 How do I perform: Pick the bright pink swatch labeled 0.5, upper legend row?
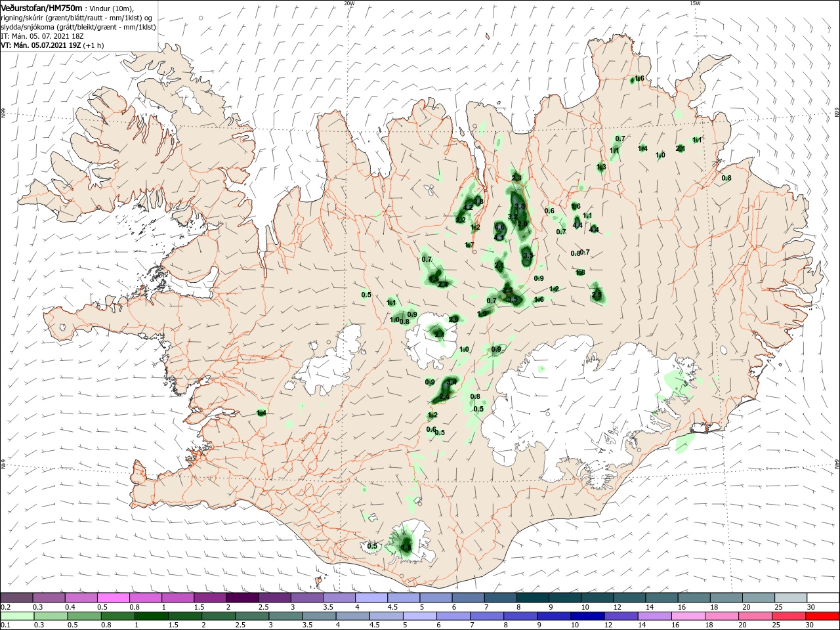click(114, 598)
